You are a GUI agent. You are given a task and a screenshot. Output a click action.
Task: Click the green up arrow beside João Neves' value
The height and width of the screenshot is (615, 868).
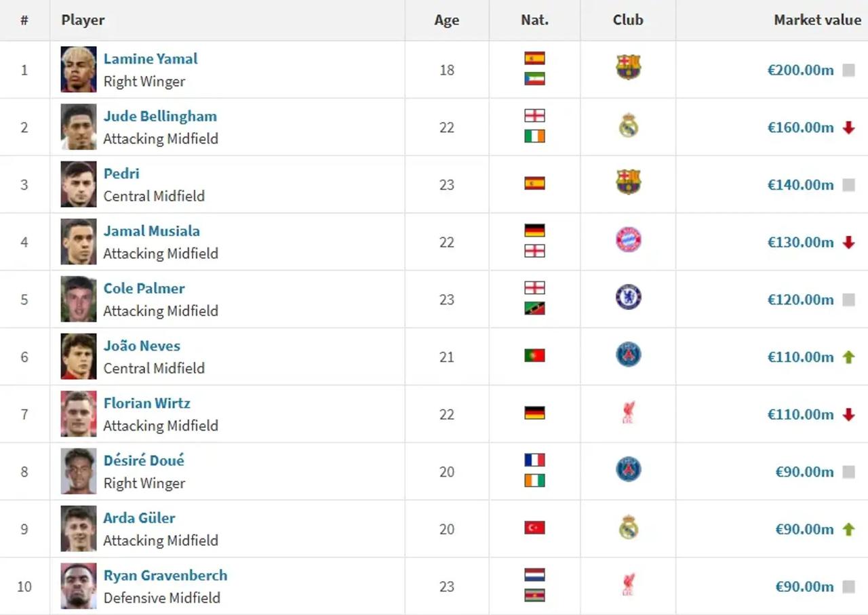(x=848, y=357)
